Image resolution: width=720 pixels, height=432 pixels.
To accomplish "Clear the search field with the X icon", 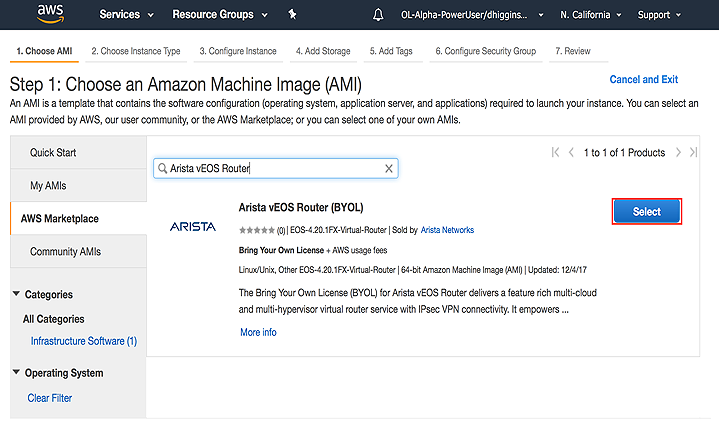I will [388, 168].
